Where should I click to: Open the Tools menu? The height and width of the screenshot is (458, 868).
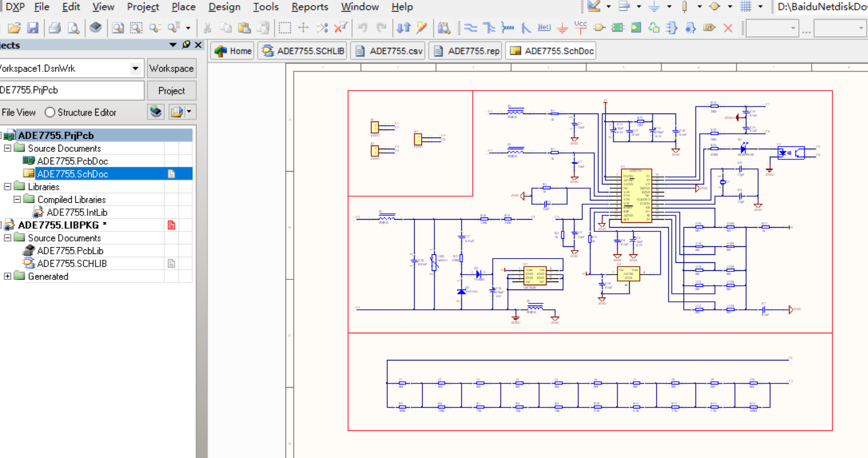pos(265,7)
